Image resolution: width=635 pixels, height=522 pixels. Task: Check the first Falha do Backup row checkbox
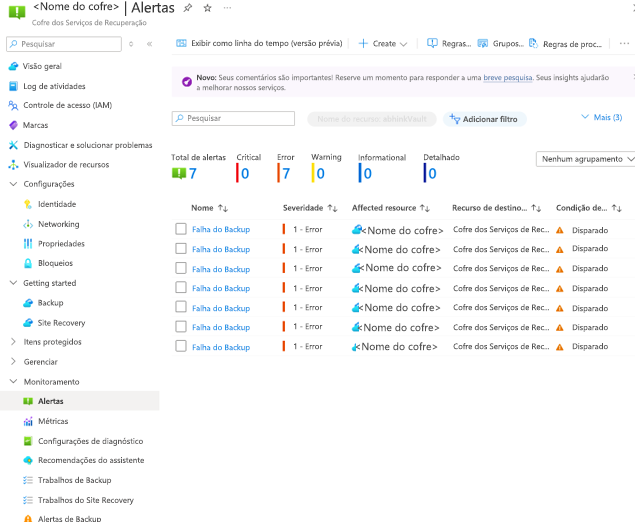[181, 229]
